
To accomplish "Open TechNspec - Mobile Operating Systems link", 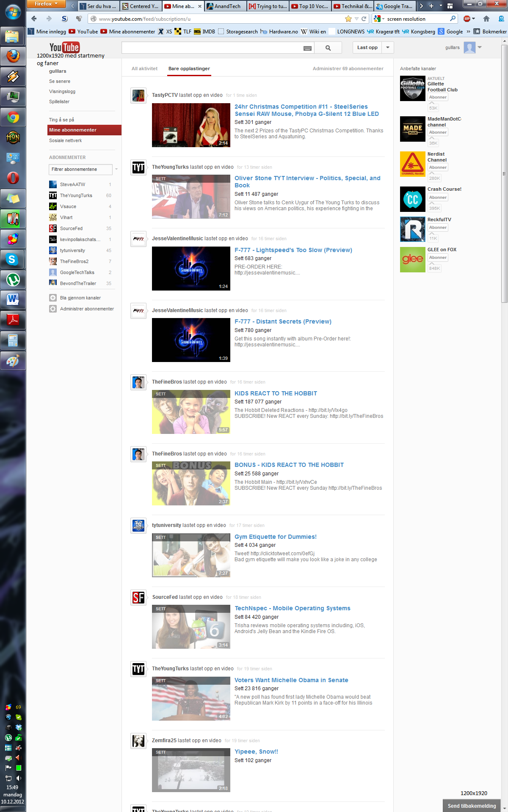I will click(x=293, y=608).
